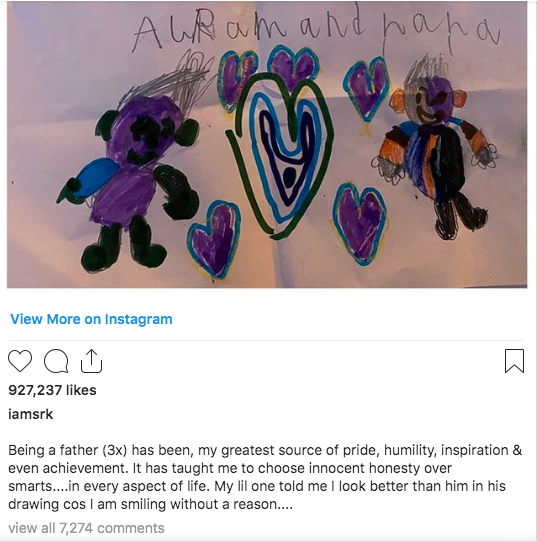Select the caption starting Being a father

point(265,477)
